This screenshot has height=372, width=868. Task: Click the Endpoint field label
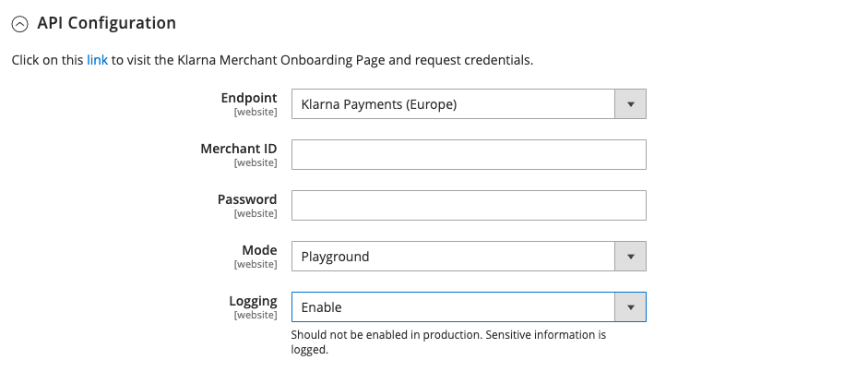pos(248,98)
